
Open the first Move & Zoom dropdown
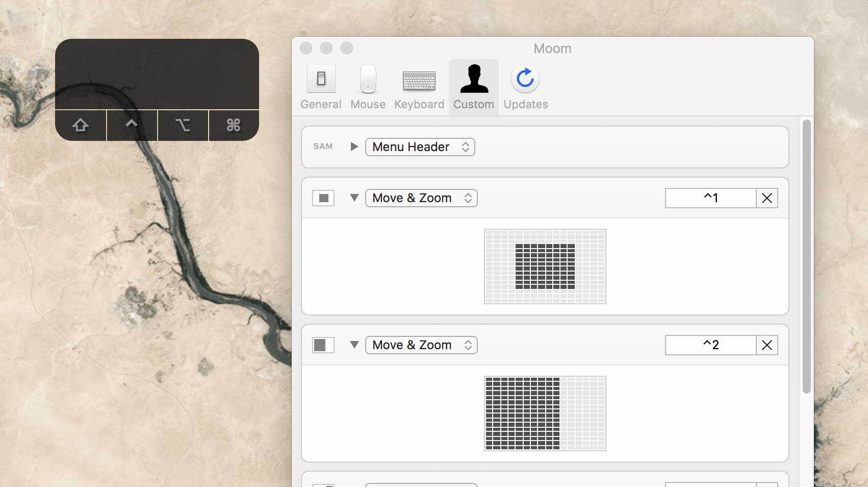click(421, 198)
